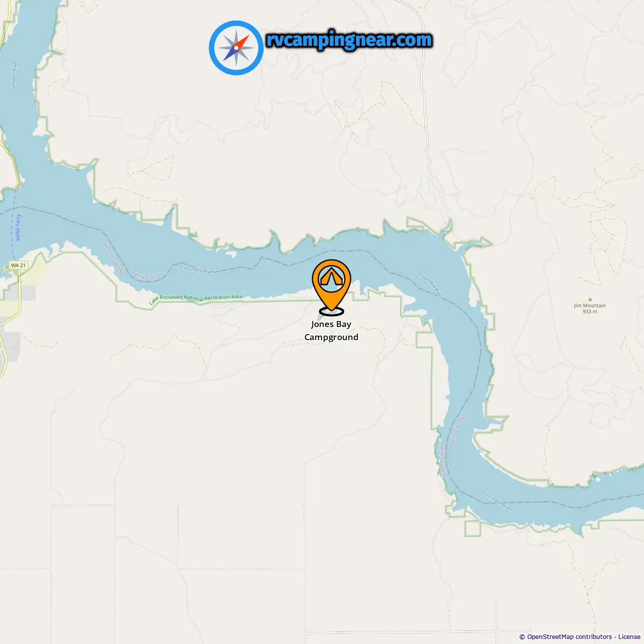Click the Columbia River label east of the campground
Screen dimensions: 644x644
pyautogui.click(x=431, y=284)
